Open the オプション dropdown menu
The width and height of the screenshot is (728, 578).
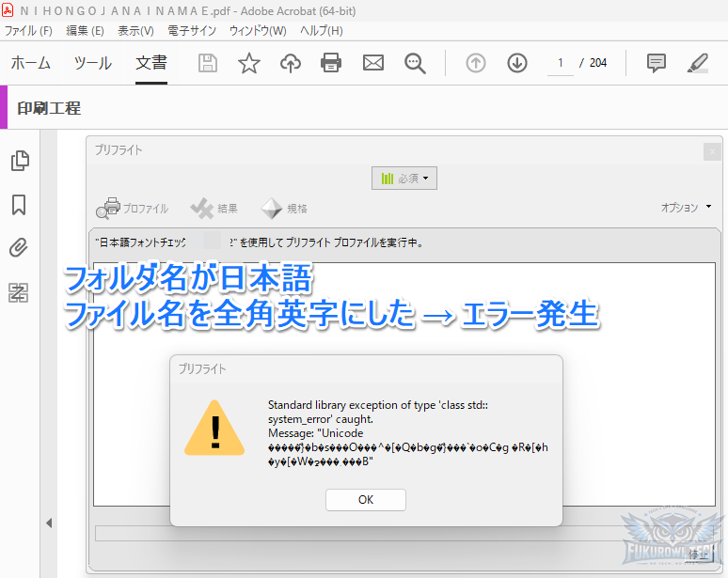point(687,208)
